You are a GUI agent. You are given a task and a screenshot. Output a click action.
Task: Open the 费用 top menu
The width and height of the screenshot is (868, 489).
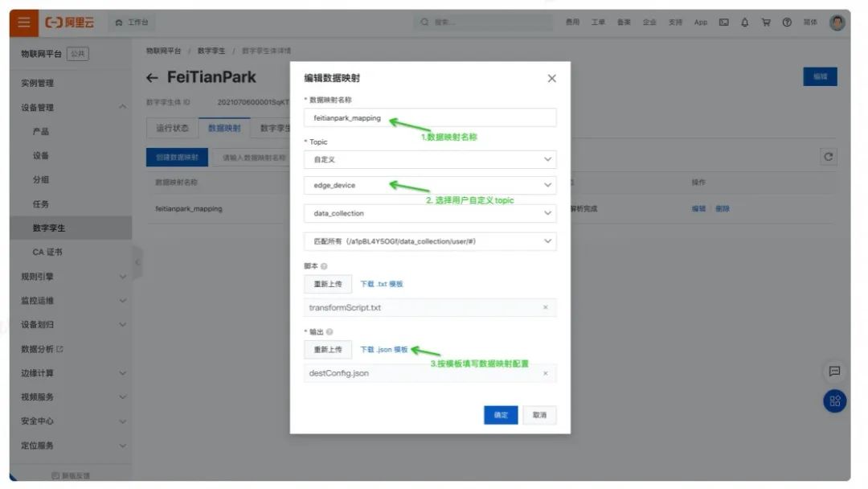(572, 23)
